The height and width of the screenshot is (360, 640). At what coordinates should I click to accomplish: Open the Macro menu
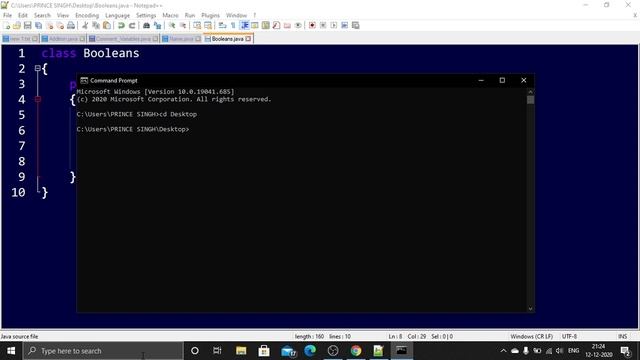tap(171, 15)
